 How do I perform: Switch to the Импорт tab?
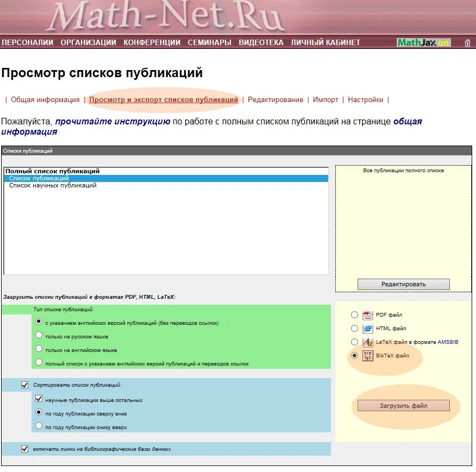(325, 99)
